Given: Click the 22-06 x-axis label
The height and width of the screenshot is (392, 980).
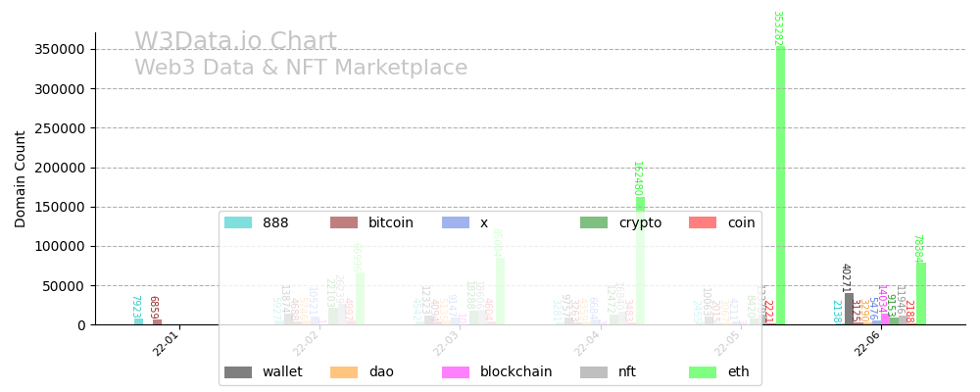Looking at the screenshot, I should pyautogui.click(x=867, y=344).
